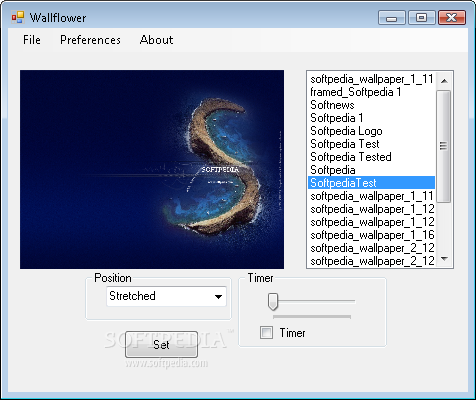
Task: Select Softpedia Tested in the list
Action: [x=371, y=157]
